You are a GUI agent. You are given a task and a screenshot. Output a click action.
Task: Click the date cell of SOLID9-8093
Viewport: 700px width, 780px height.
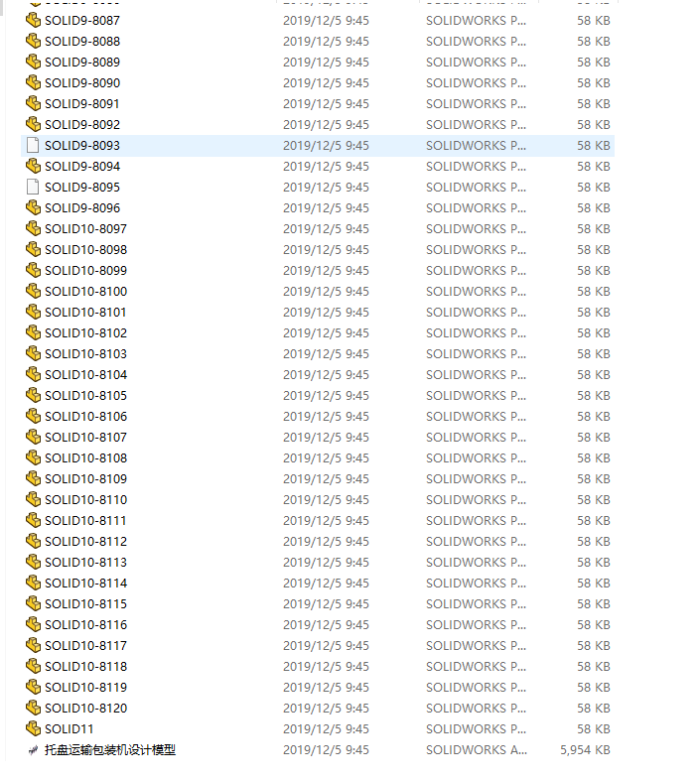(x=326, y=145)
